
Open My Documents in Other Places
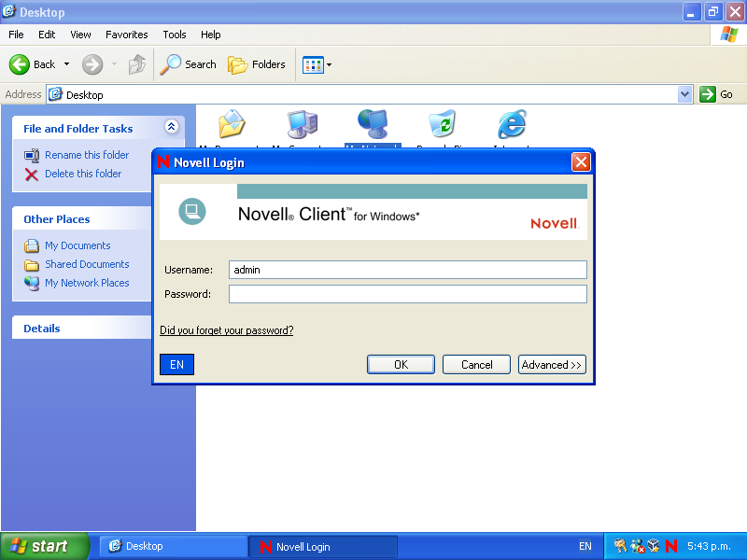pyautogui.click(x=78, y=245)
